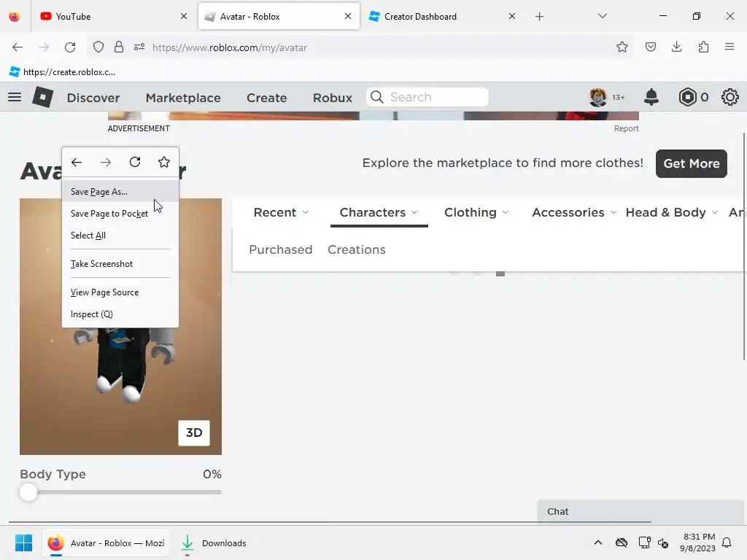Viewport: 747px width, 560px height.
Task: Open Discover in Roblox navigation
Action: (93, 98)
